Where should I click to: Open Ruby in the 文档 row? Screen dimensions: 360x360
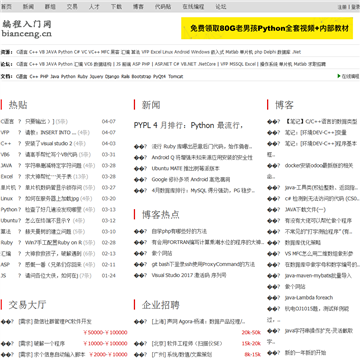coord(82,76)
